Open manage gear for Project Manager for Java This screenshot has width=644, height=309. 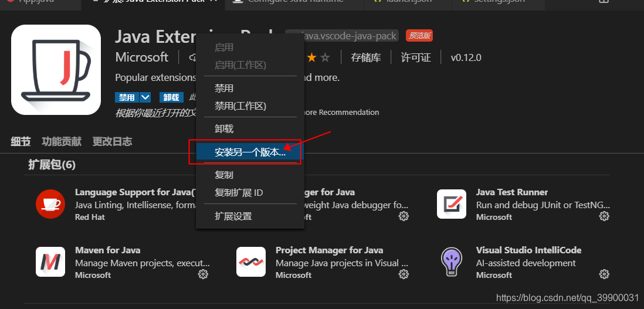coord(404,274)
